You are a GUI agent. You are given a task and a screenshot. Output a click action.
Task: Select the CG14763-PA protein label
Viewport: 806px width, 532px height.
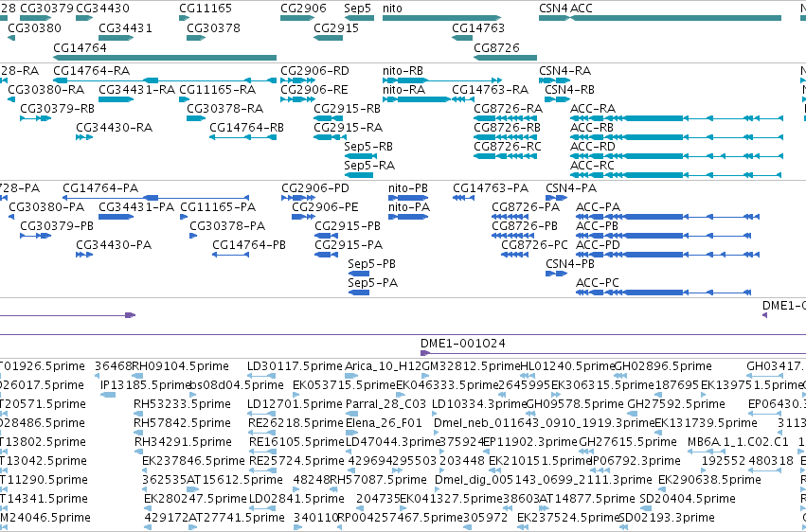point(491,188)
